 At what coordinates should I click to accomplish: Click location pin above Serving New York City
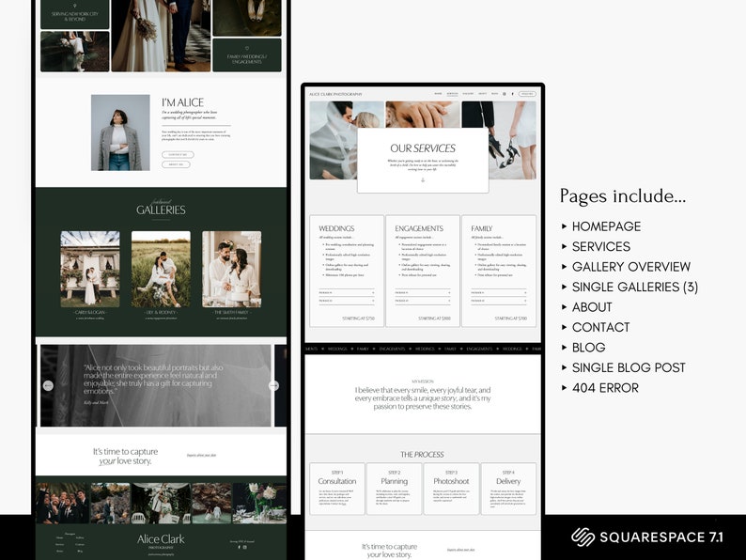(75, 7)
